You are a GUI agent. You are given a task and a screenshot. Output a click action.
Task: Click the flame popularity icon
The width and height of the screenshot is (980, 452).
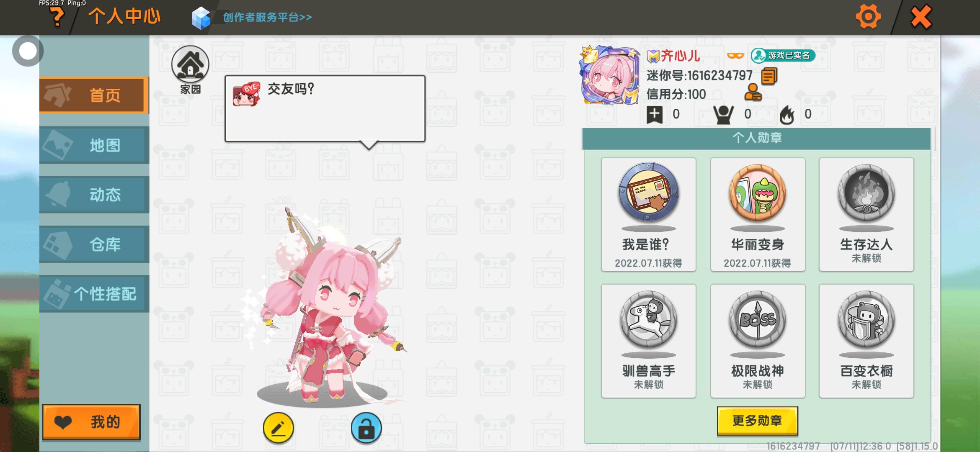pos(787,114)
